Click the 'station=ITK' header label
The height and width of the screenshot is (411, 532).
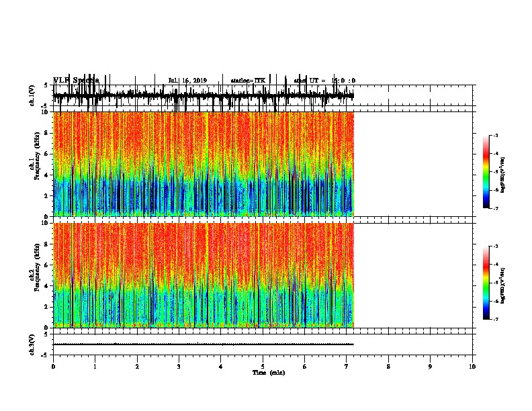(x=248, y=81)
